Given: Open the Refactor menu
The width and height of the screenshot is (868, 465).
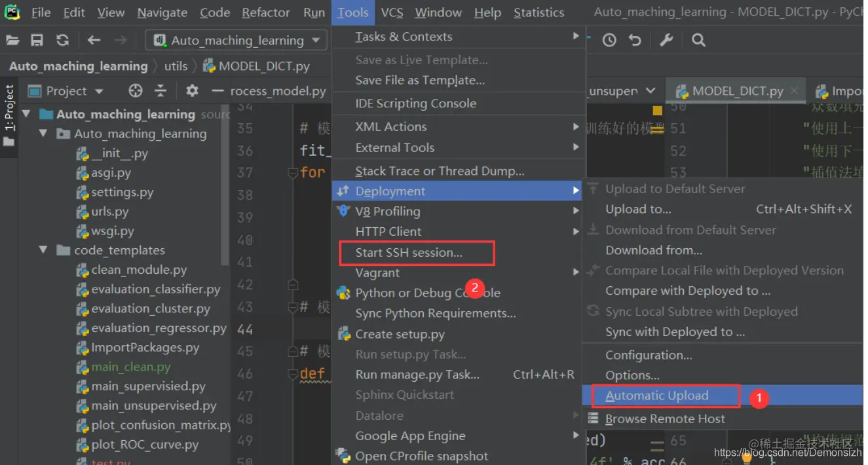Looking at the screenshot, I should pos(266,12).
